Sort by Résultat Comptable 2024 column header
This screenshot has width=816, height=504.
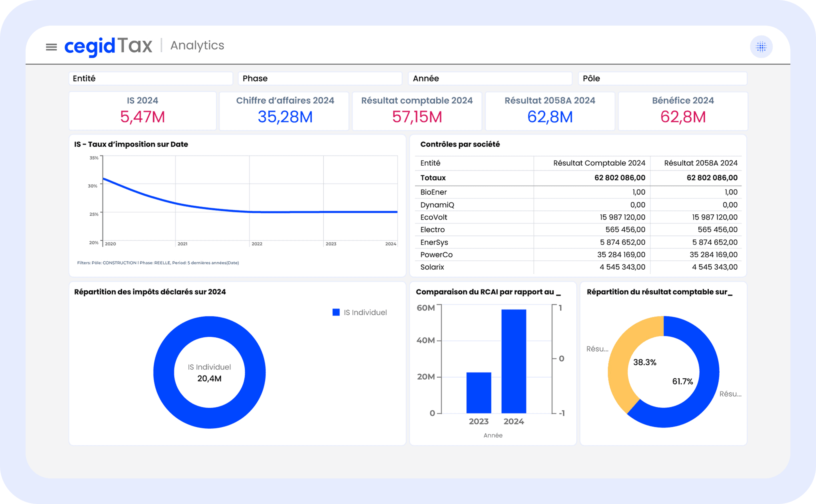point(599,163)
